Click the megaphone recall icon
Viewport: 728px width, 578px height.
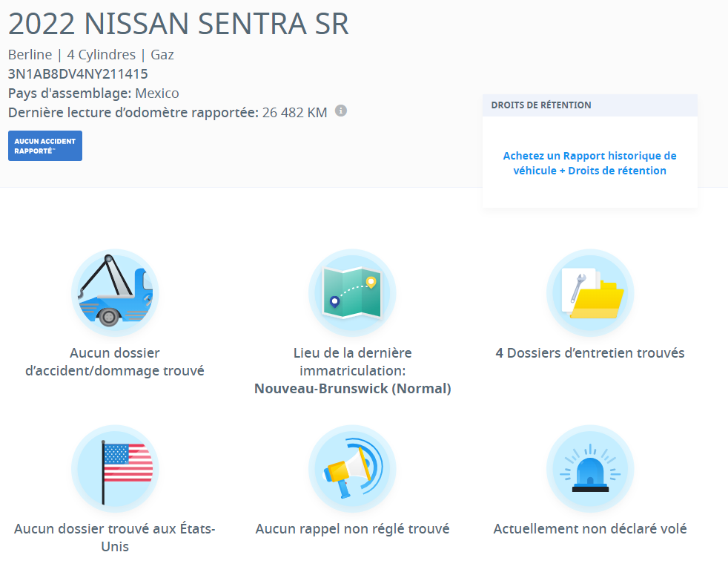[352, 469]
